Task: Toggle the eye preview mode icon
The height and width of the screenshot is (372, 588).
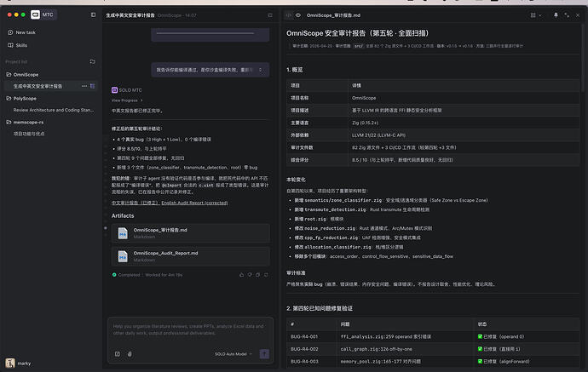Action: (x=298, y=15)
